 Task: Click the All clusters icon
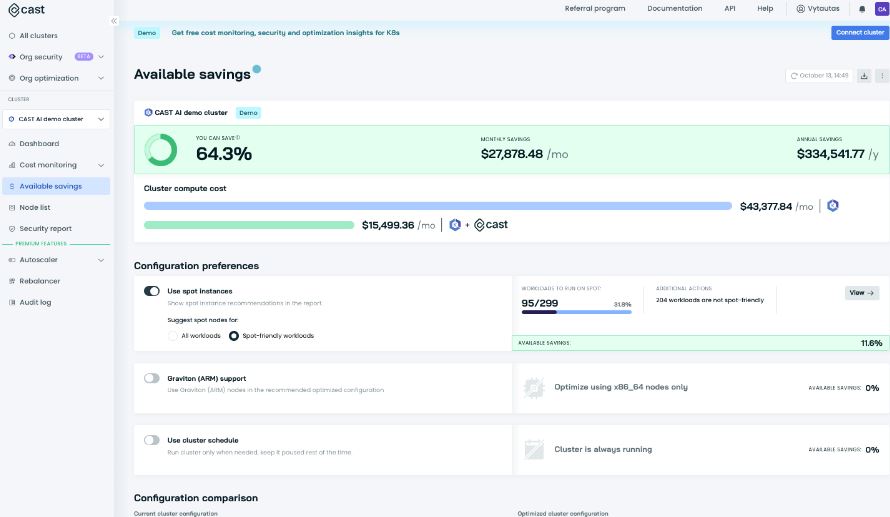click(x=12, y=36)
